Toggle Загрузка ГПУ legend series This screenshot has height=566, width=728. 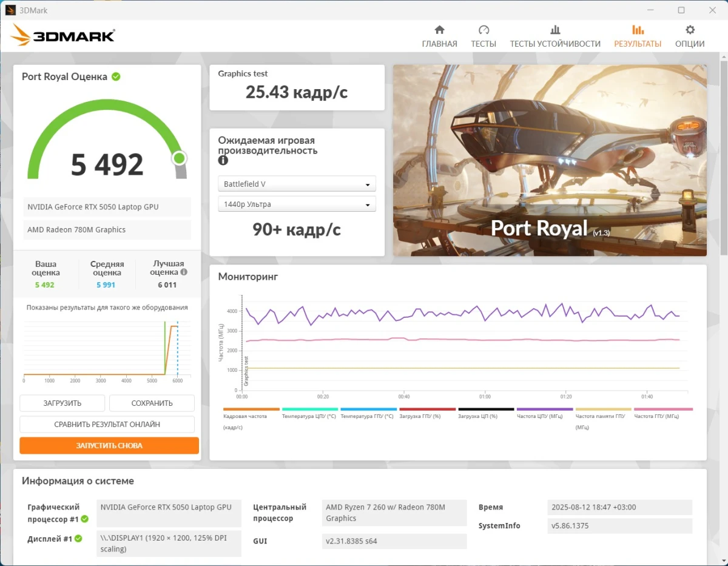[427, 413]
